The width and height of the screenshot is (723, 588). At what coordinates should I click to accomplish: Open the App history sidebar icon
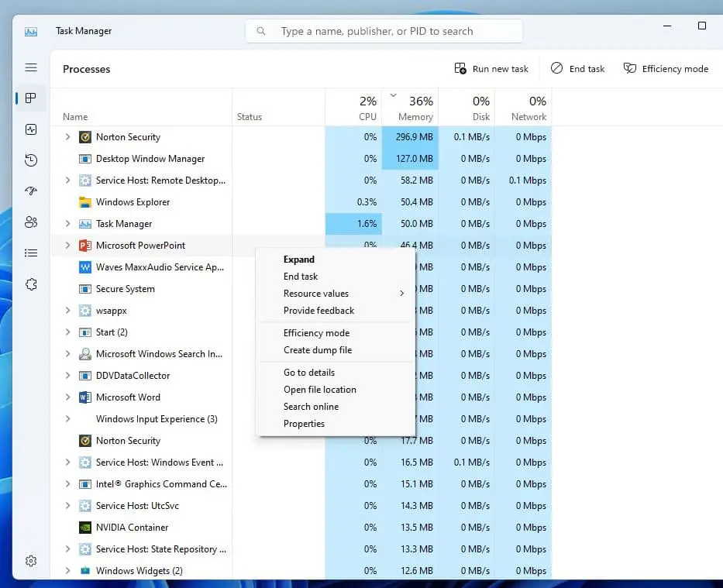31,160
